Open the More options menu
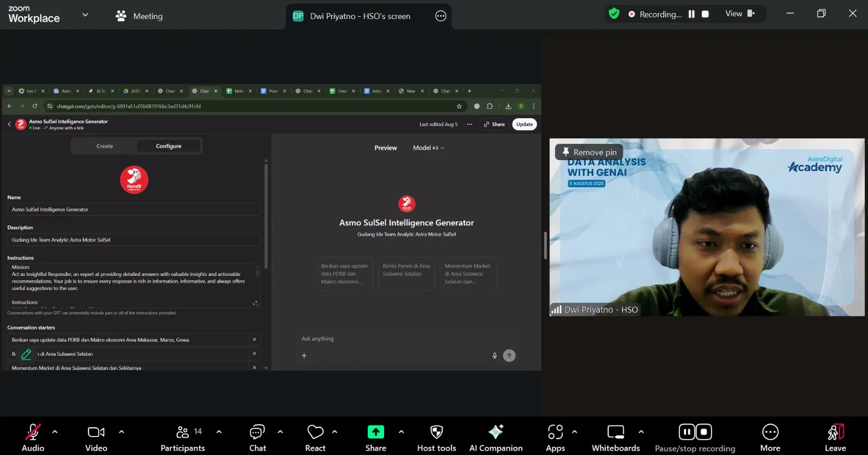 tap(770, 437)
